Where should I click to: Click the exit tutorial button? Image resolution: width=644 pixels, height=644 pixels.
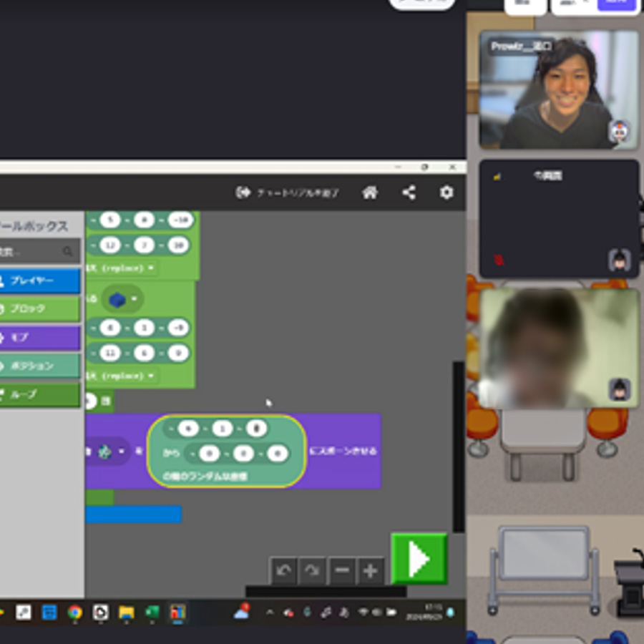click(288, 193)
